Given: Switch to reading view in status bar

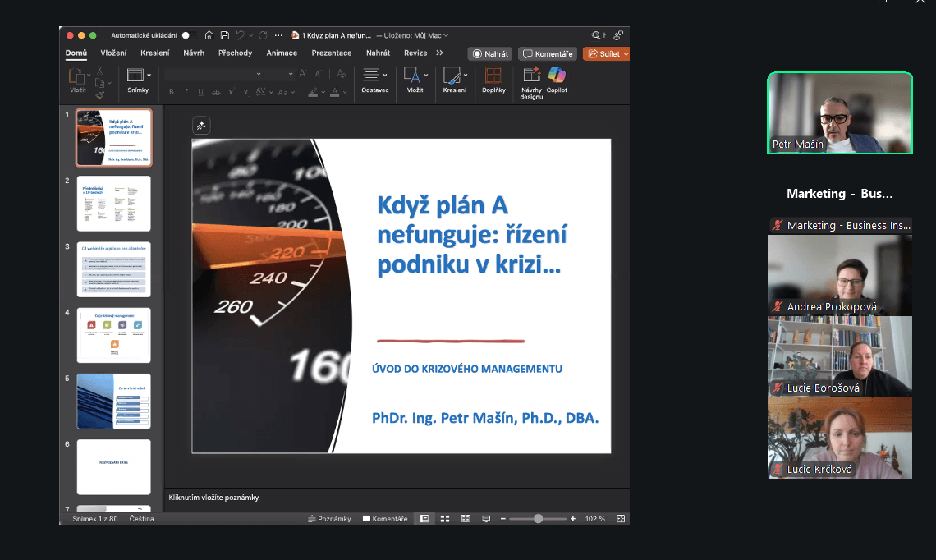Looking at the screenshot, I should (x=466, y=519).
